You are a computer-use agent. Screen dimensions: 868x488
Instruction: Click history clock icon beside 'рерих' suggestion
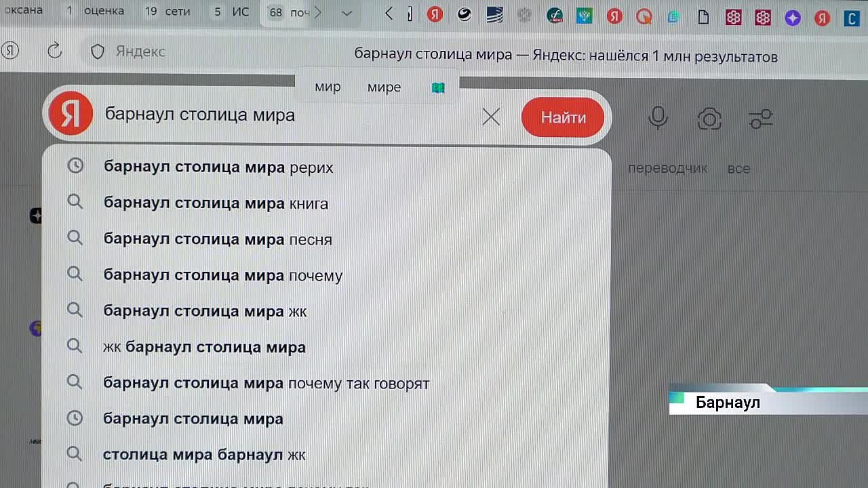pos(75,166)
